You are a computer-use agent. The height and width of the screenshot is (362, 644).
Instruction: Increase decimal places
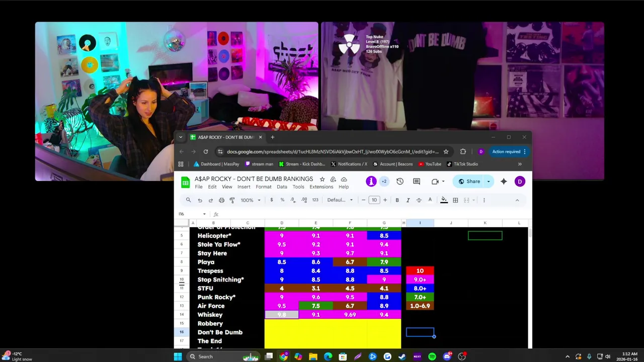point(304,200)
